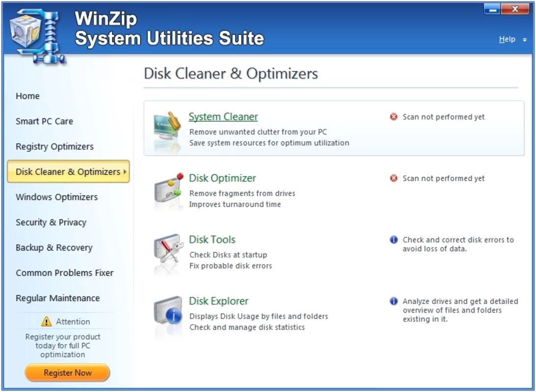Open the System Cleaner link
The height and width of the screenshot is (392, 536).
coord(223,117)
